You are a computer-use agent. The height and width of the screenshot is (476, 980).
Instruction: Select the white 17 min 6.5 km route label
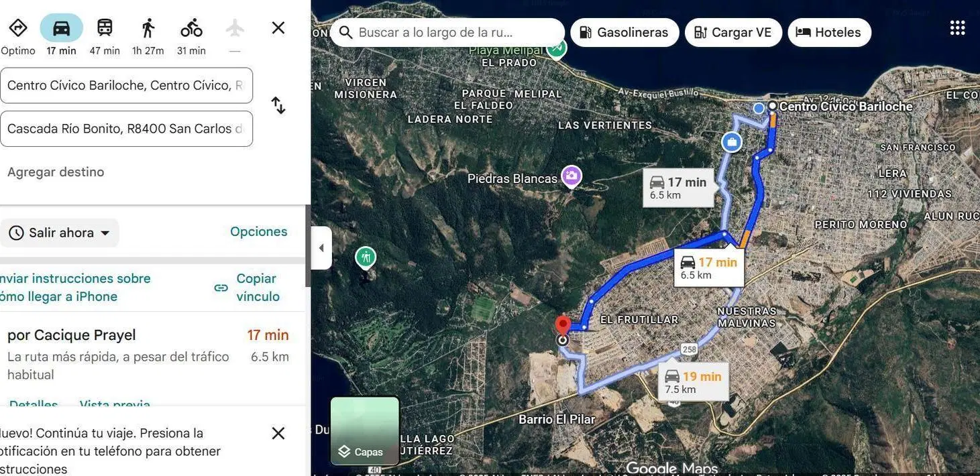pyautogui.click(x=709, y=267)
